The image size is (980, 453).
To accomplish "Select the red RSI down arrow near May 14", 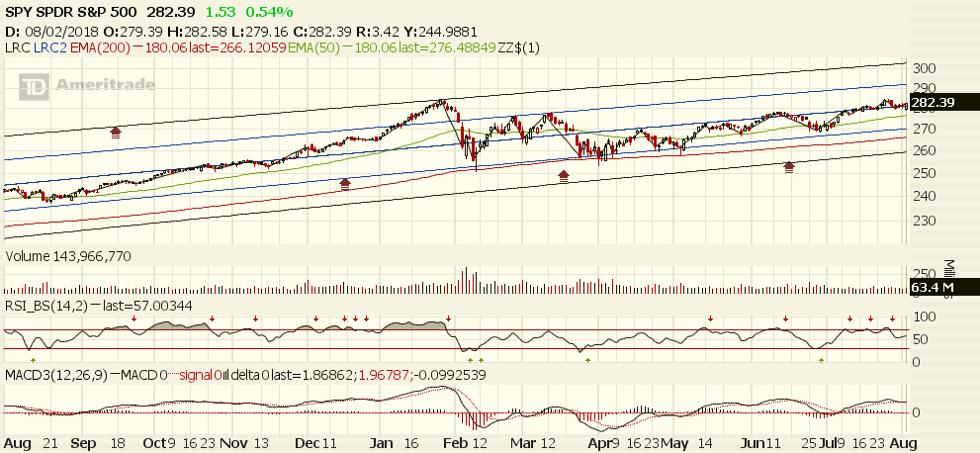I will [x=710, y=318].
